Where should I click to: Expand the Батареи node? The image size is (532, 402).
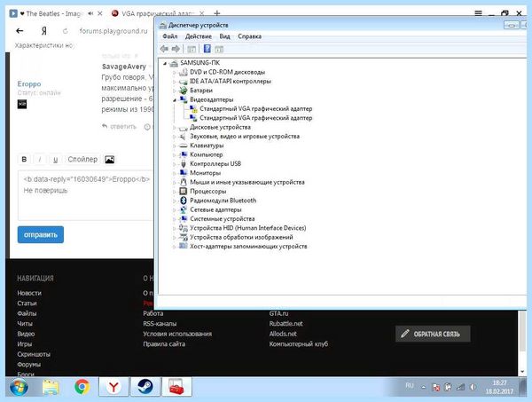pos(175,91)
